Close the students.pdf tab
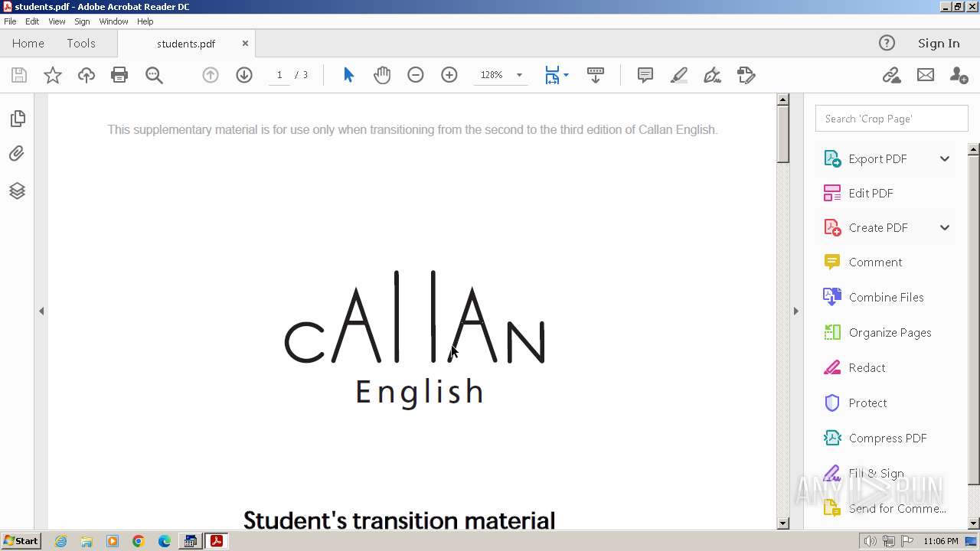 [245, 44]
